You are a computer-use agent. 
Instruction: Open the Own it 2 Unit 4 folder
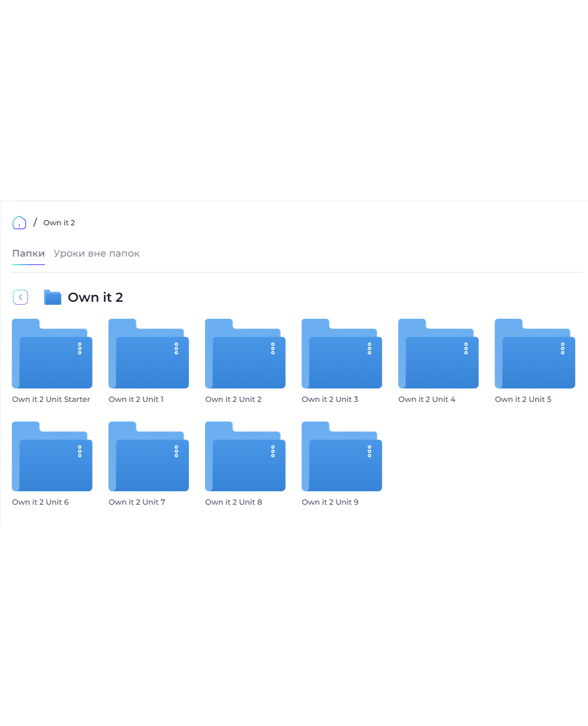[438, 354]
